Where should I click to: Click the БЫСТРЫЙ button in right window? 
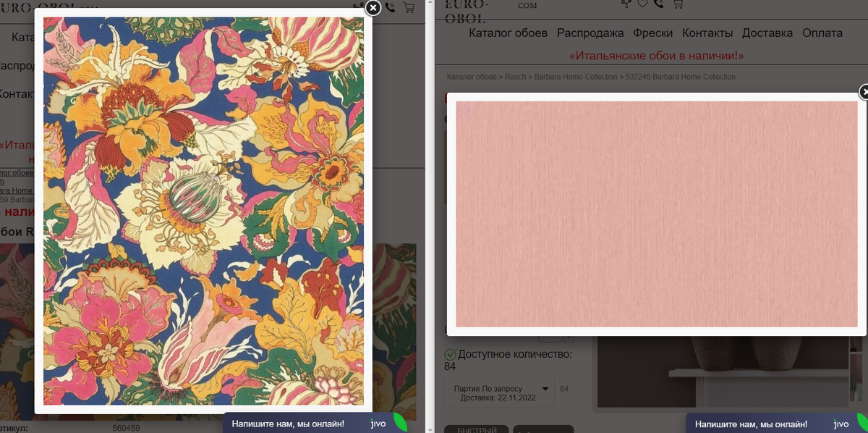pos(476,429)
